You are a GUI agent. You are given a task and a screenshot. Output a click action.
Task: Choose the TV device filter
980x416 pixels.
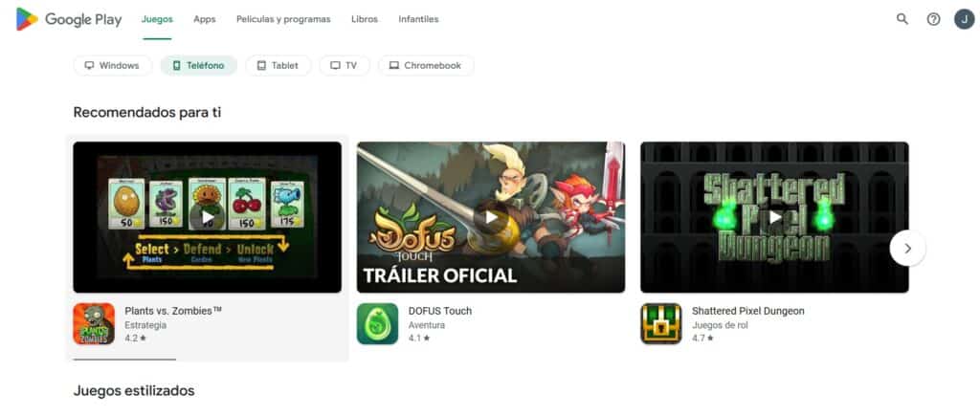coord(345,66)
